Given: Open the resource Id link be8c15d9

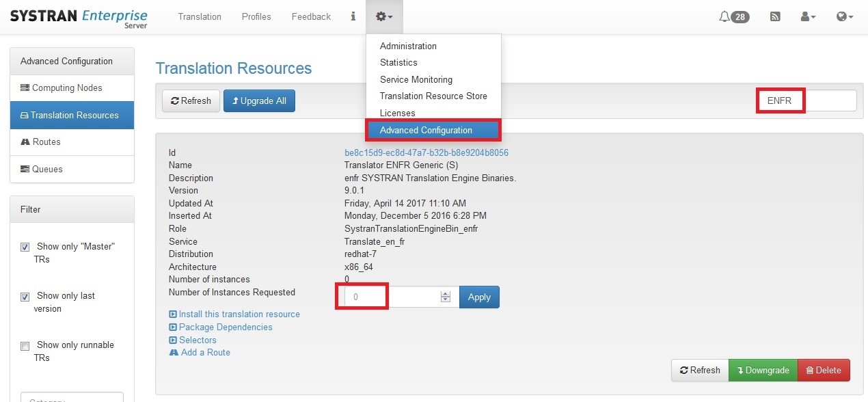Looking at the screenshot, I should (x=426, y=152).
